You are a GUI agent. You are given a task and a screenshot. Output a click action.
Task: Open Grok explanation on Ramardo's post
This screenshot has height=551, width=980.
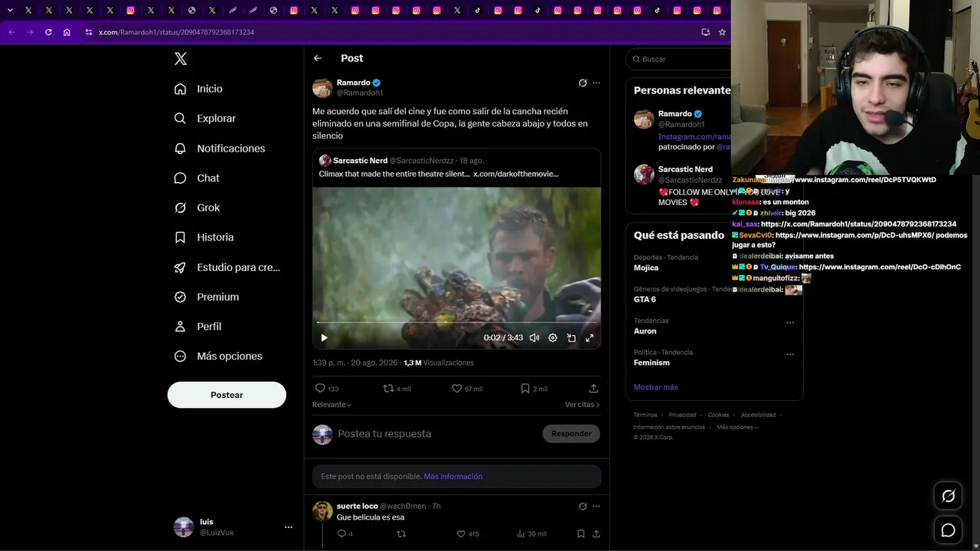583,83
